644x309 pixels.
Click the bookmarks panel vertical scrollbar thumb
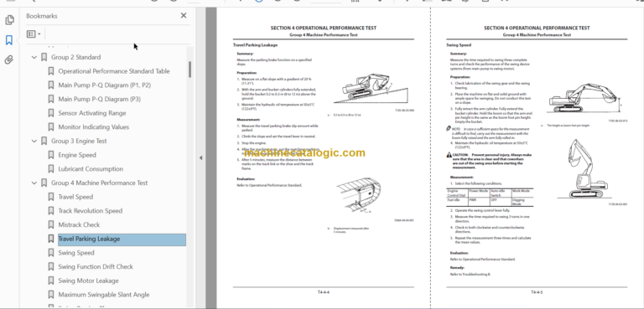190,70
